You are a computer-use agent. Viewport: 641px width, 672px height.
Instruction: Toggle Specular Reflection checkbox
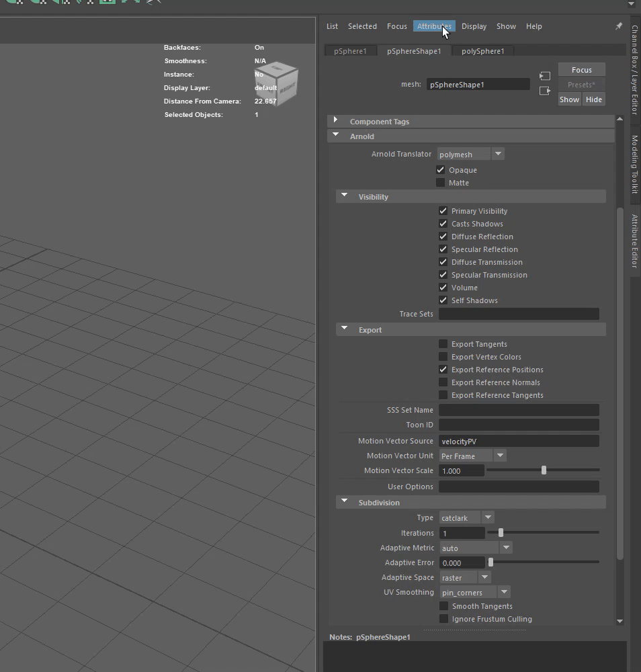(443, 249)
